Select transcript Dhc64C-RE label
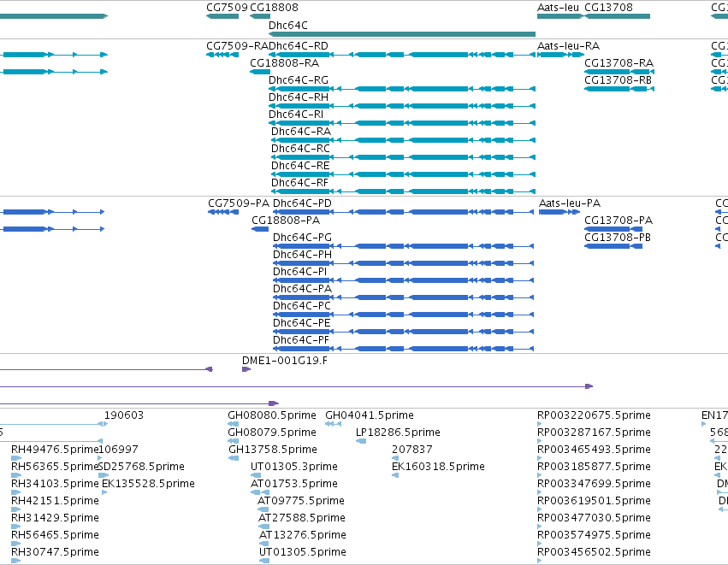The height and width of the screenshot is (565, 728). coord(300,166)
